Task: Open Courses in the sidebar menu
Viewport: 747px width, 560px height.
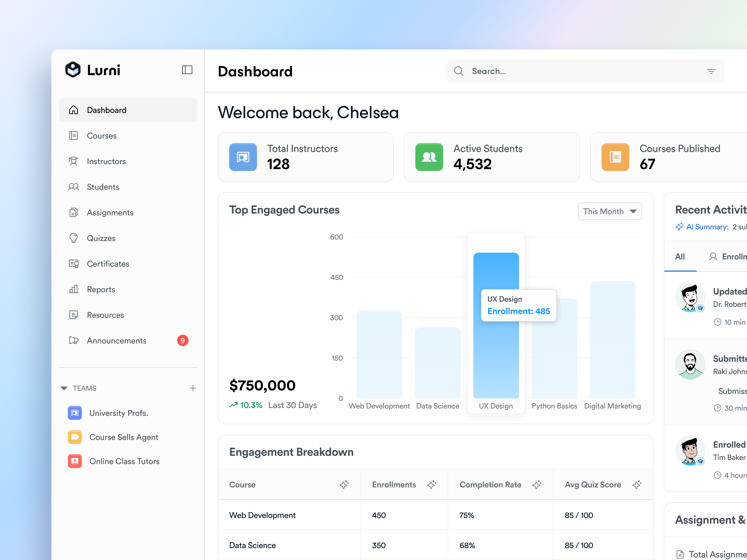Action: 128,136
